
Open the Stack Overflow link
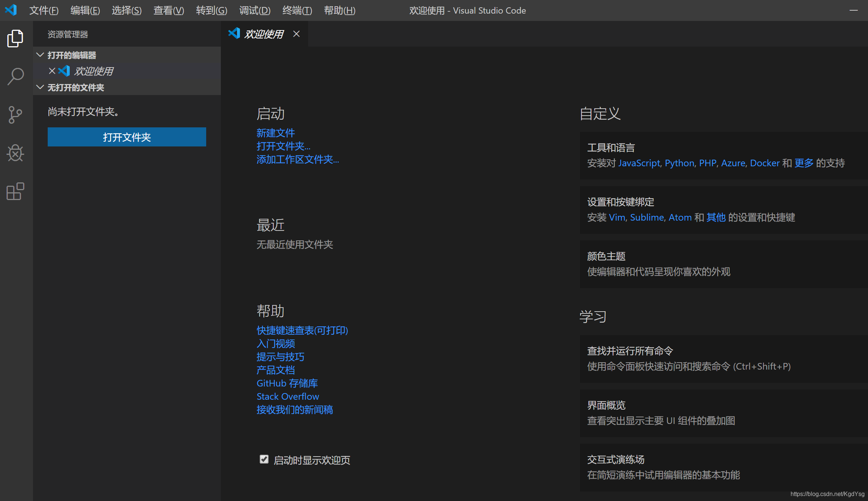pyautogui.click(x=288, y=396)
